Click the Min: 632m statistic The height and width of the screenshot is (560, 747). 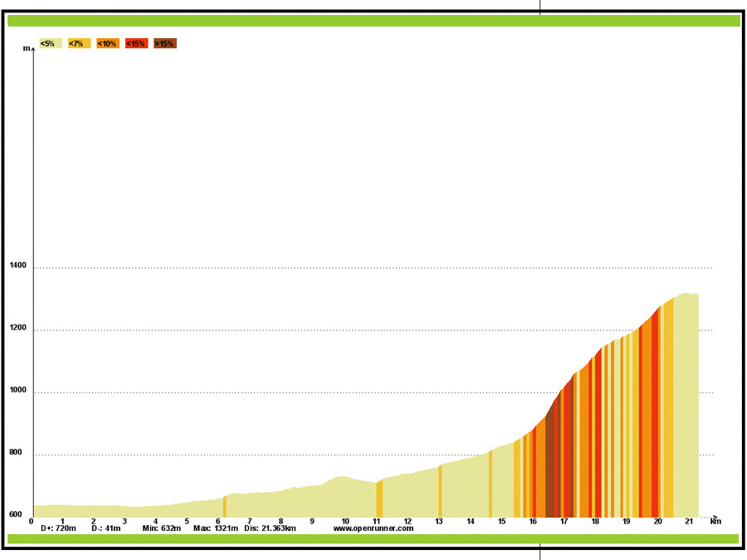(162, 528)
